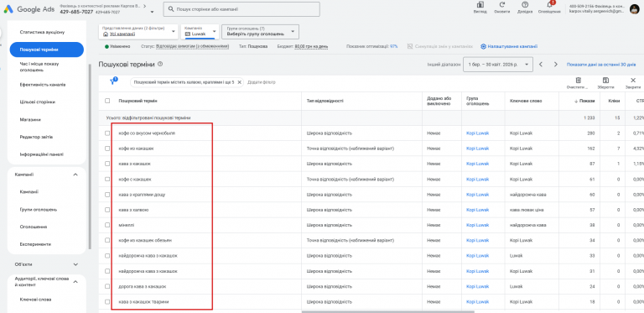Open Групи оголошень selection dropdown
Viewport: 644px width, 313px height.
(261, 32)
